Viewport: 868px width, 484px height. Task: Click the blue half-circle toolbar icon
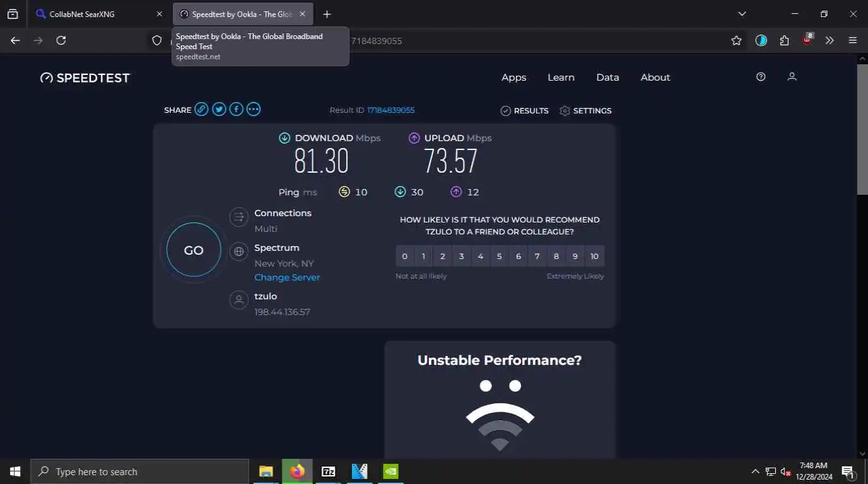coord(761,40)
